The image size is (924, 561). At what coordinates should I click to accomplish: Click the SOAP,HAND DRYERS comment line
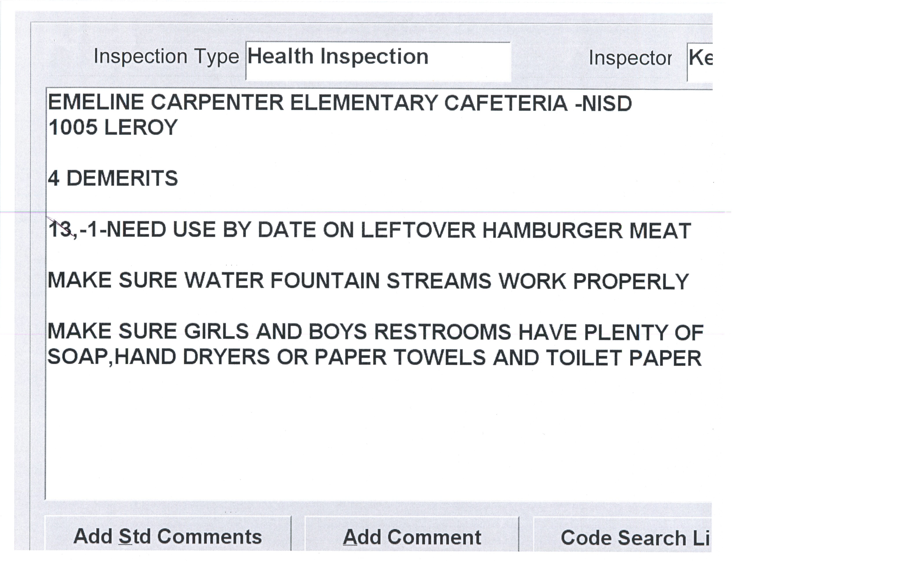(374, 357)
